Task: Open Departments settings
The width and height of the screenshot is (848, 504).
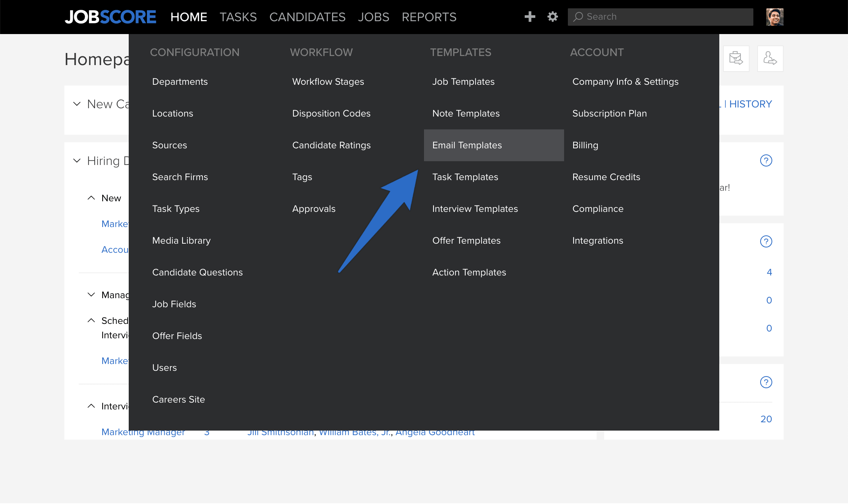Action: click(x=180, y=82)
